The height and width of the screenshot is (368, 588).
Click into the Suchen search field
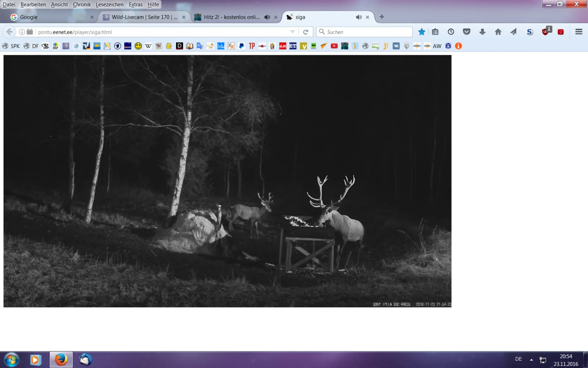[367, 32]
